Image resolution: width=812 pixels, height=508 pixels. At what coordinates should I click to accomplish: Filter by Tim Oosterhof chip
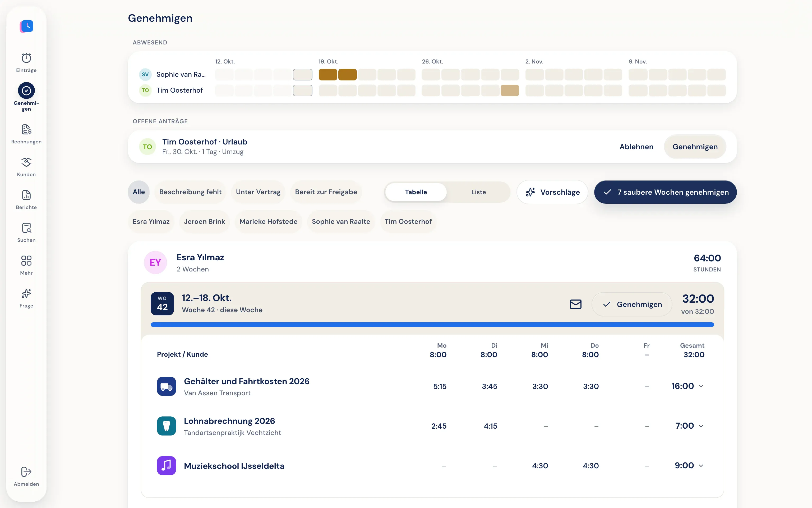tap(408, 221)
